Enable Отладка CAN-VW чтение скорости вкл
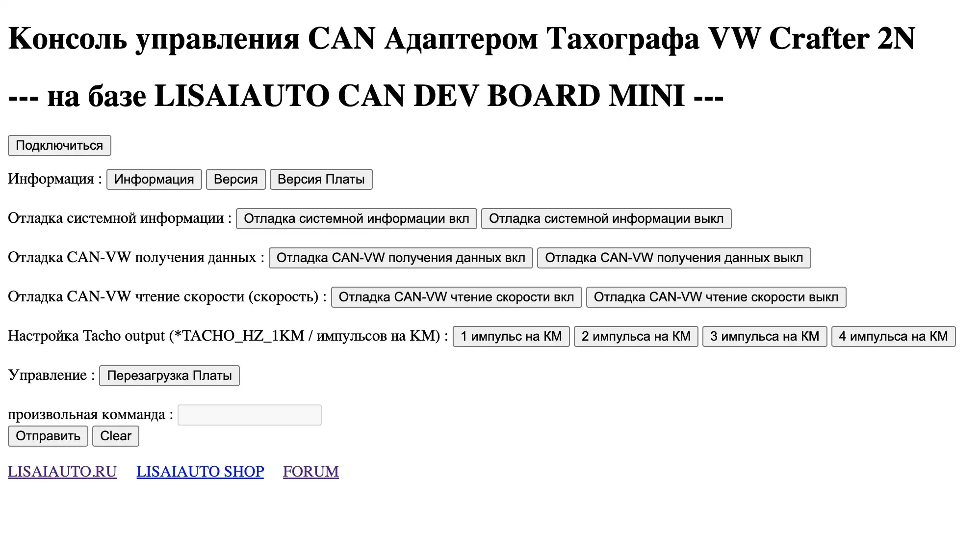Viewport: 980px width, 535px height. pos(456,297)
